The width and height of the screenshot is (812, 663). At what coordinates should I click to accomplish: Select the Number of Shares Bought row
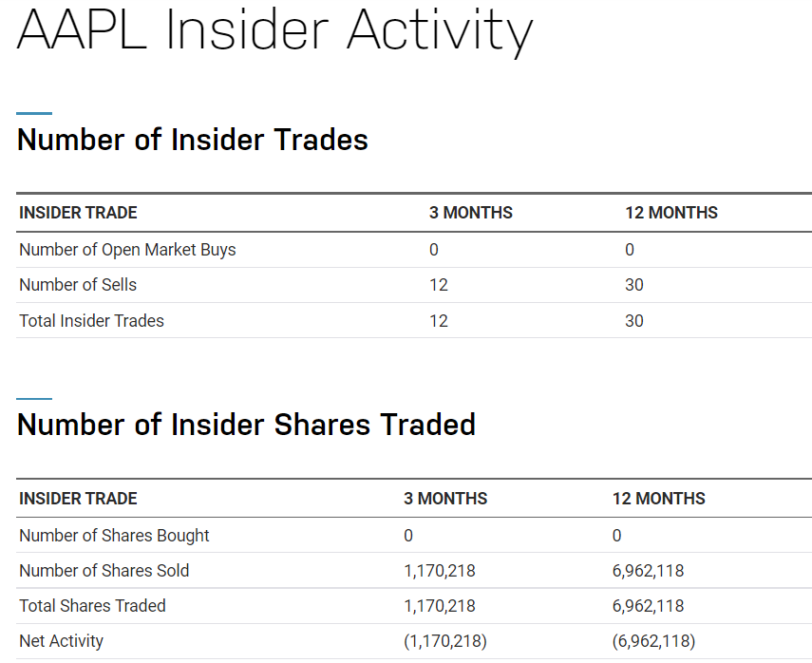[x=414, y=535]
